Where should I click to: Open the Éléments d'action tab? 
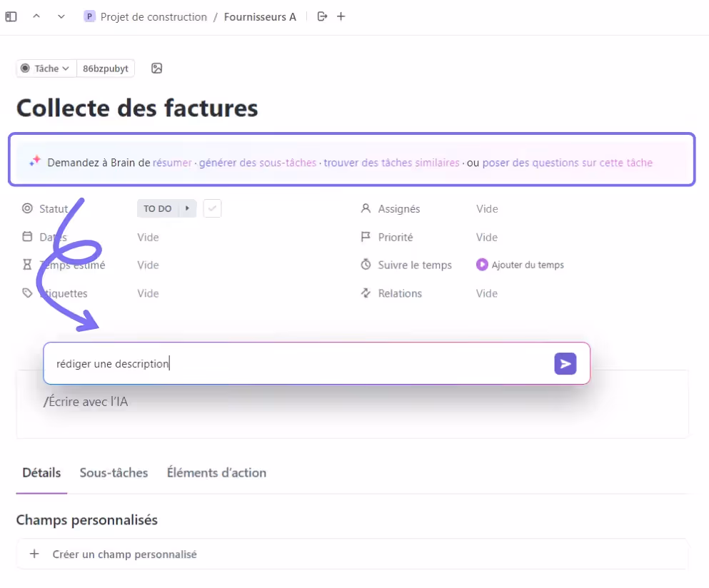click(x=216, y=472)
